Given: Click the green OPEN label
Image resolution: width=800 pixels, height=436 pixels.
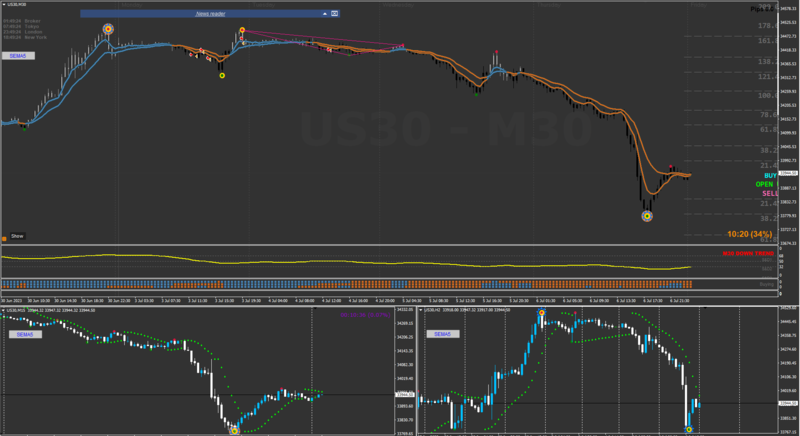Looking at the screenshot, I should pyautogui.click(x=764, y=184).
